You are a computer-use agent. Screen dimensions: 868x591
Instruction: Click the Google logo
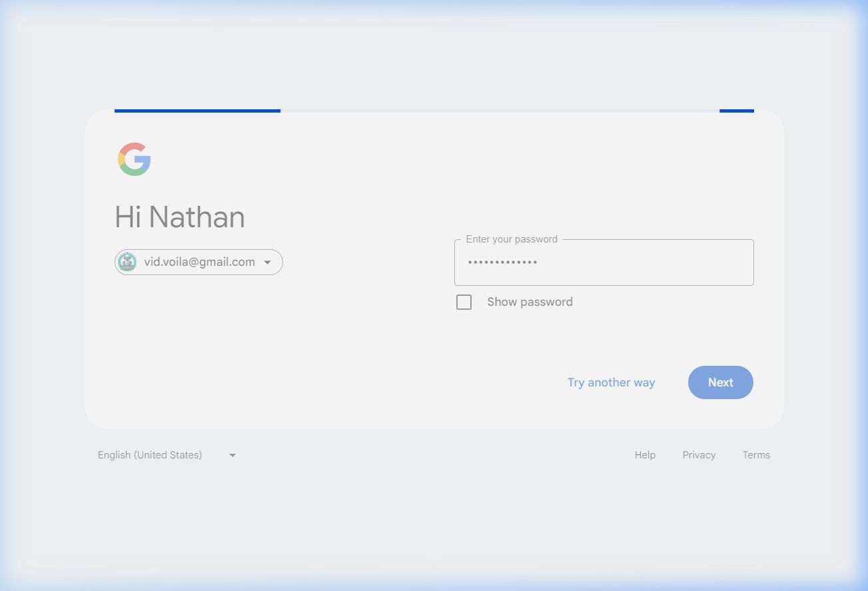tap(135, 159)
